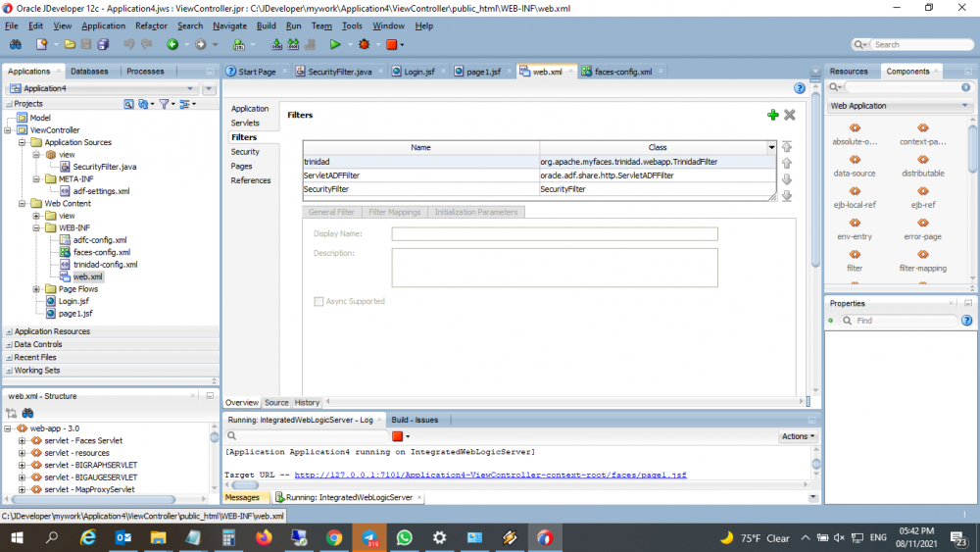Select the error-page component icon

pyautogui.click(x=923, y=224)
